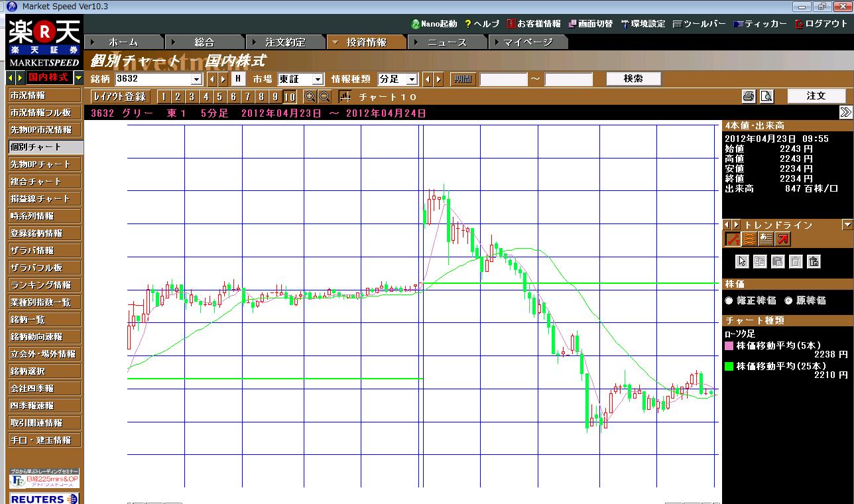
Task: Open 先物OPチャート in the sidebar
Action: 45,164
